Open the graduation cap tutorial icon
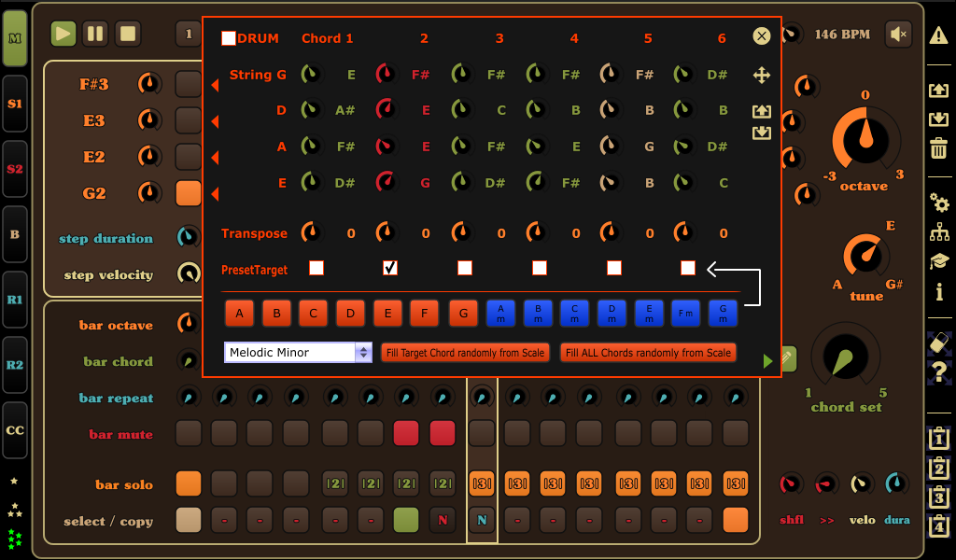 point(939,260)
